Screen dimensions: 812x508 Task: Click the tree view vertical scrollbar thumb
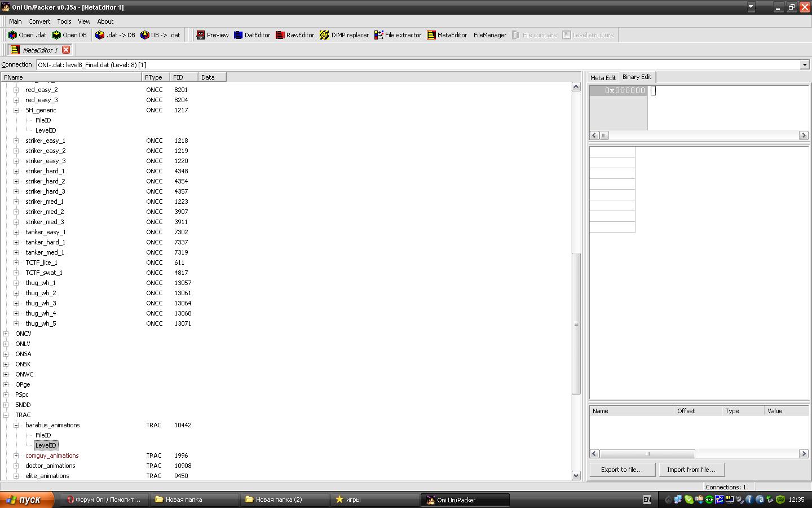coord(576,323)
